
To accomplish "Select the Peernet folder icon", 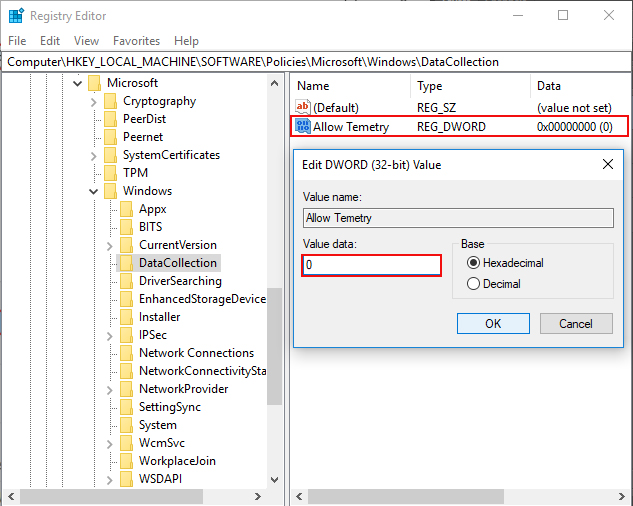I will (110, 137).
